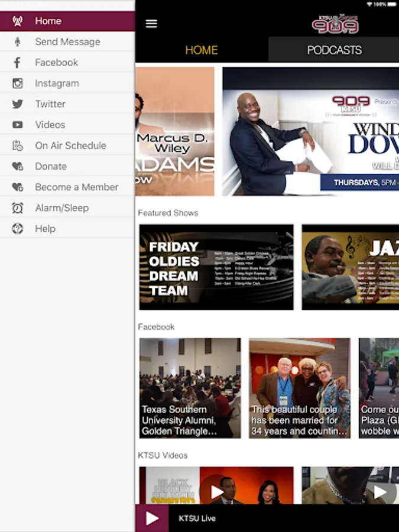Click the Facebook logo icon in sidebar

click(x=17, y=63)
